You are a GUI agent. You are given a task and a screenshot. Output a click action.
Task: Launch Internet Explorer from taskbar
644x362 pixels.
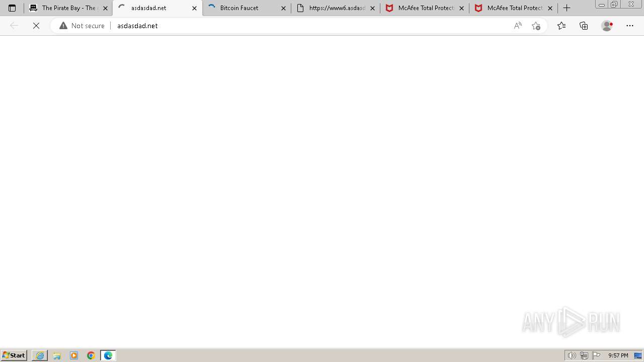[40, 355]
